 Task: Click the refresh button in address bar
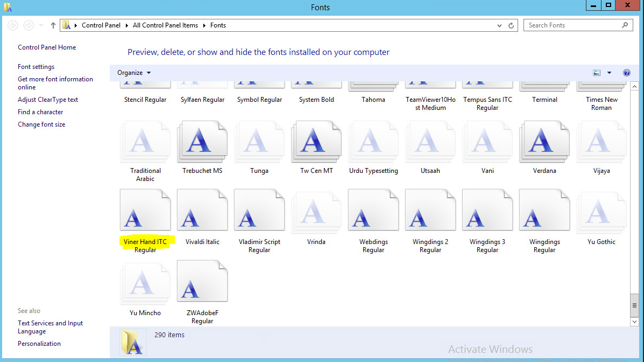point(512,25)
